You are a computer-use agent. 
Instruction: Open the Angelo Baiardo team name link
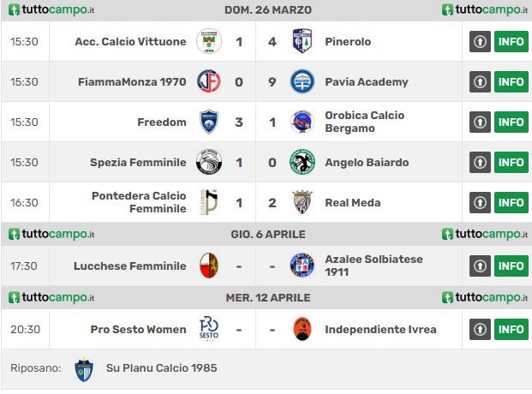[367, 163]
